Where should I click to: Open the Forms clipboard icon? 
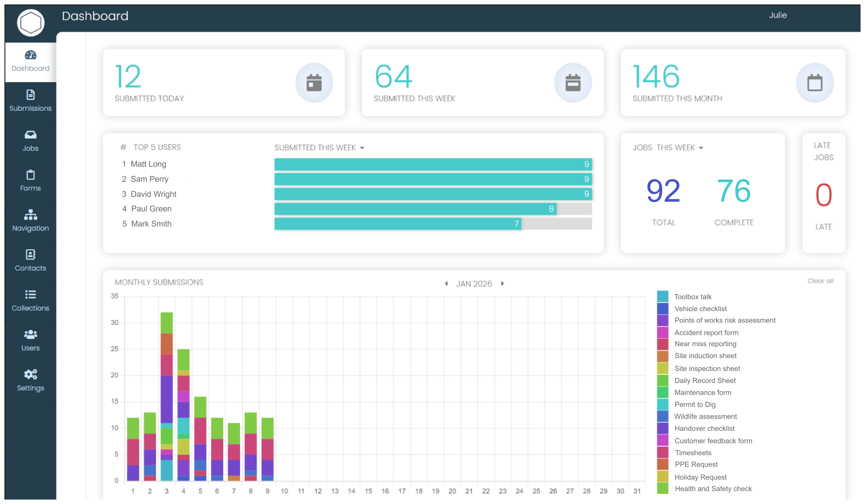point(30,175)
